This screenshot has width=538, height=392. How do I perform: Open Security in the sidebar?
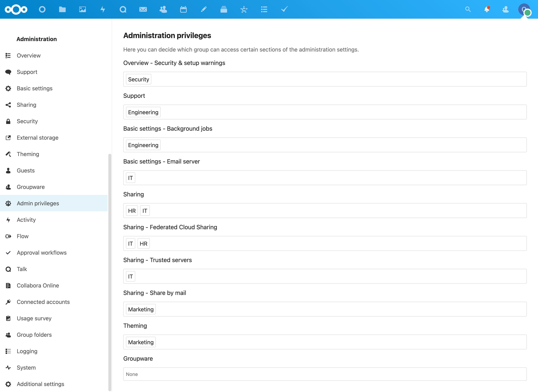(x=54, y=121)
